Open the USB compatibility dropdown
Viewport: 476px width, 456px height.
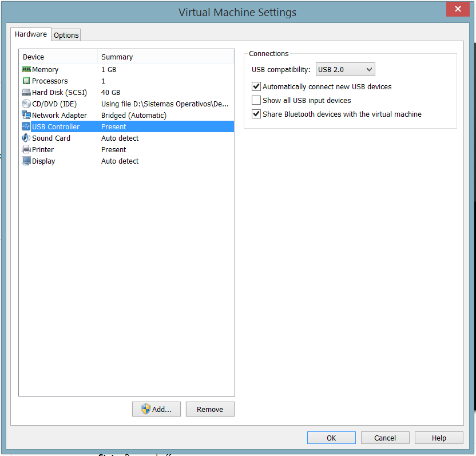346,70
